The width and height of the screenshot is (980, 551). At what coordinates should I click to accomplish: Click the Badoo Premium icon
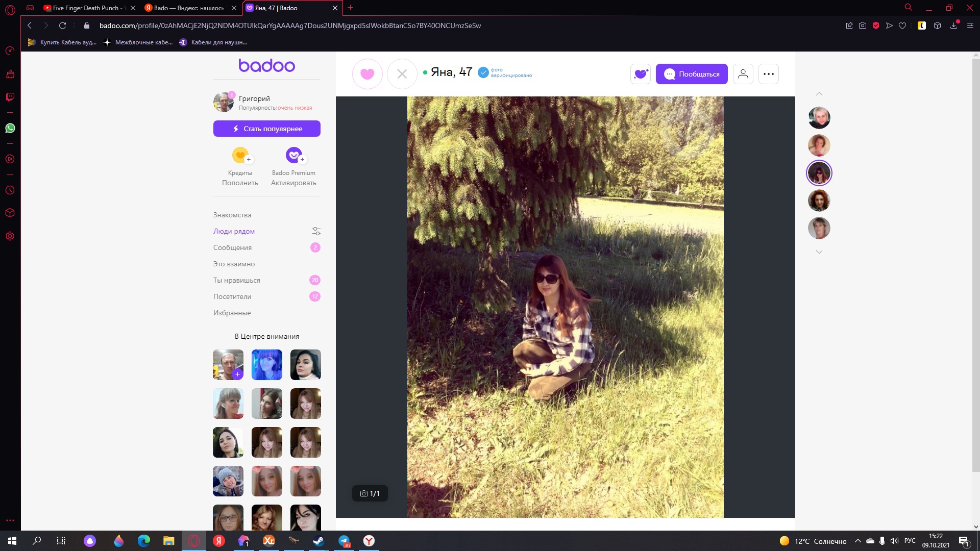293,155
